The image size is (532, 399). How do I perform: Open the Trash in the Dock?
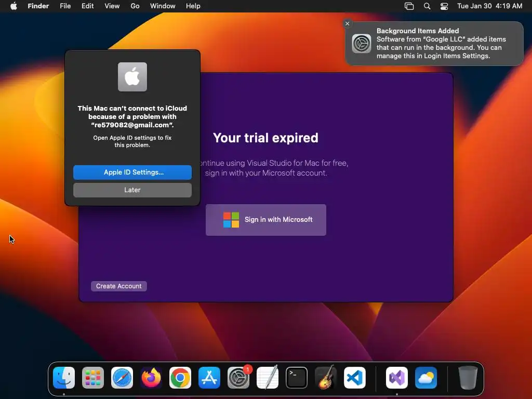point(468,378)
